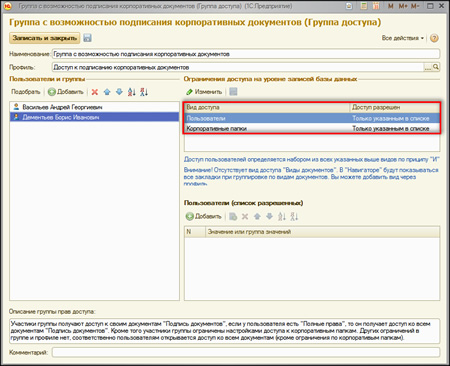
Task: Click grey delete X in allowed users toolbar
Action: [245, 217]
